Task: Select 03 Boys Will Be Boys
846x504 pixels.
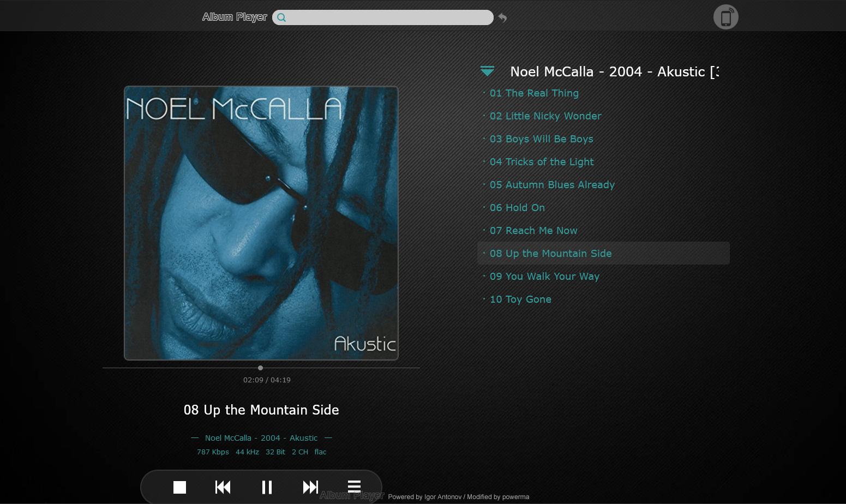Action: pos(541,139)
